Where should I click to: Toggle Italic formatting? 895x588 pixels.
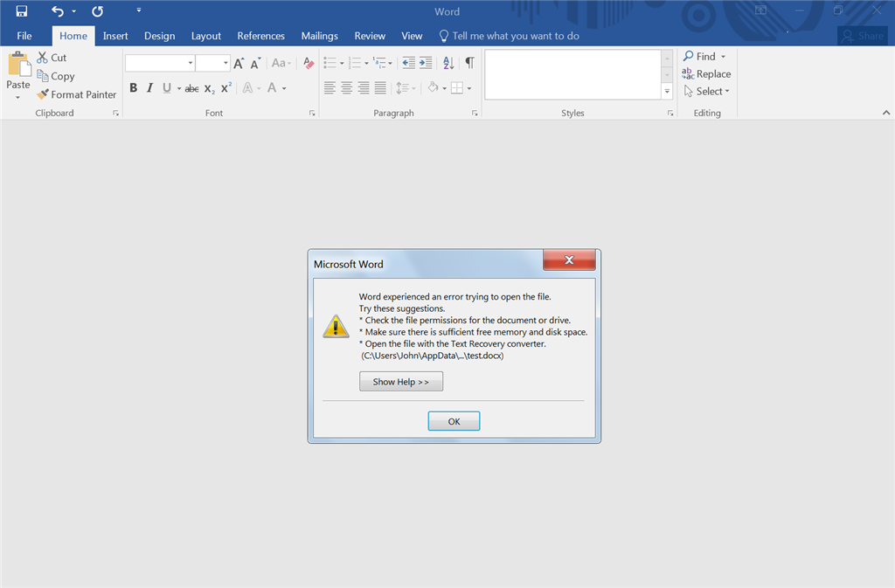click(149, 88)
